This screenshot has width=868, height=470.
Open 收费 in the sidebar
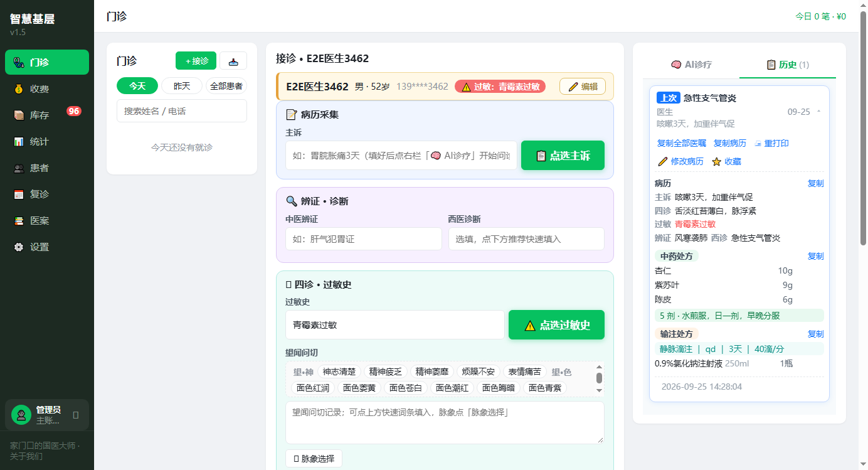47,88
